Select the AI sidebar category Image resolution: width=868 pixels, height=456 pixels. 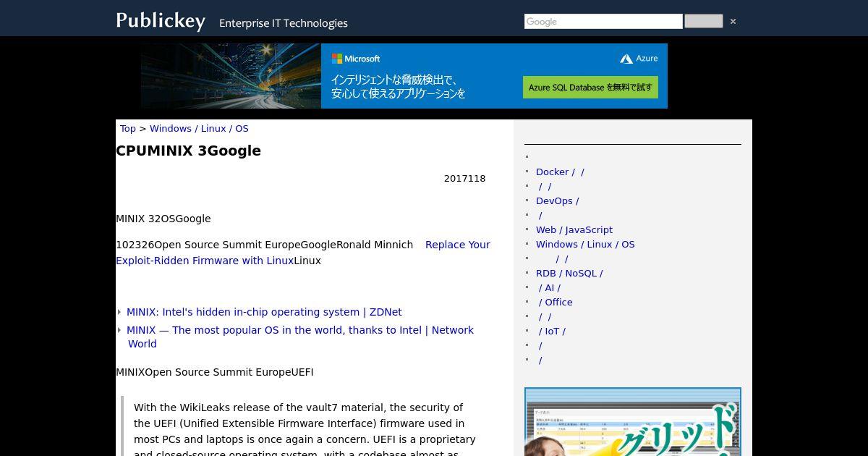pyautogui.click(x=550, y=287)
